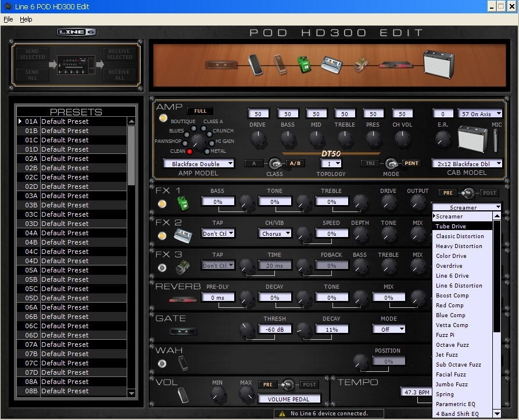Choose Tube Drive from the list
This screenshot has width=519, height=420.
pos(463,226)
